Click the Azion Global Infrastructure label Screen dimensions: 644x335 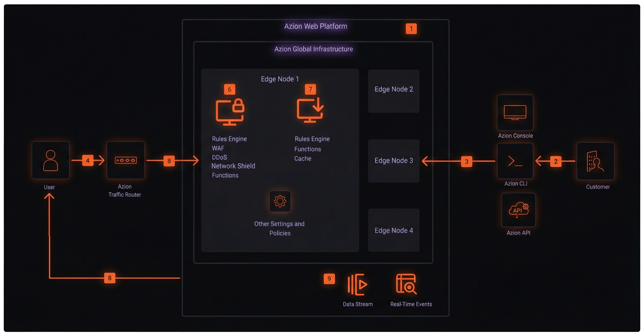click(314, 49)
